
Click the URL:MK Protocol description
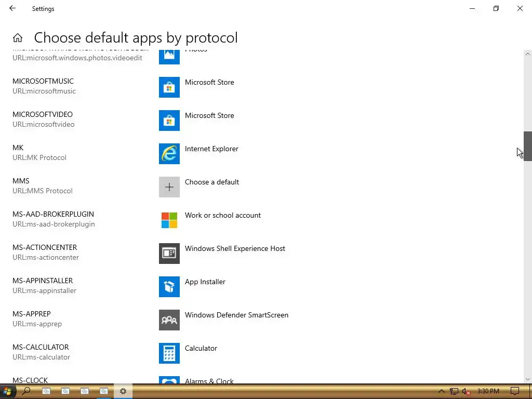coord(39,157)
